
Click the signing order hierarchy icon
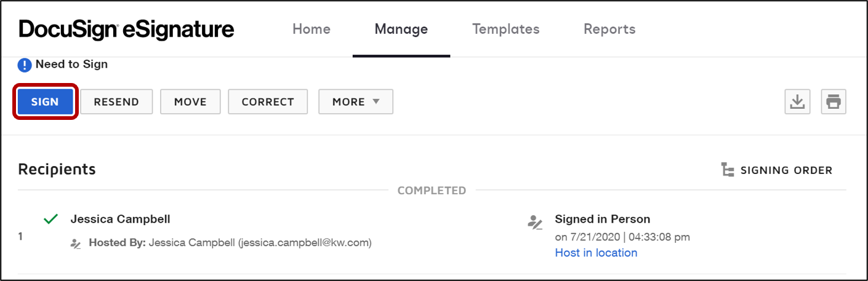728,170
